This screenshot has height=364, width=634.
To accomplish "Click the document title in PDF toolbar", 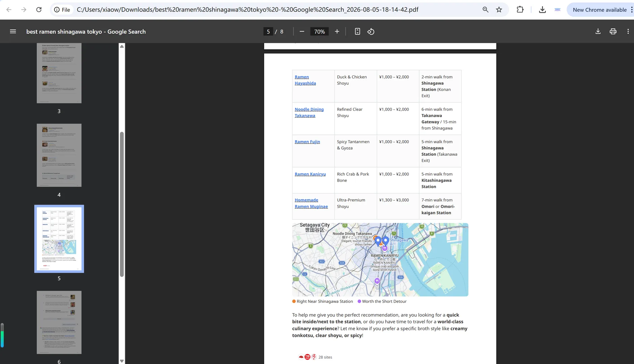I will pos(86,32).
